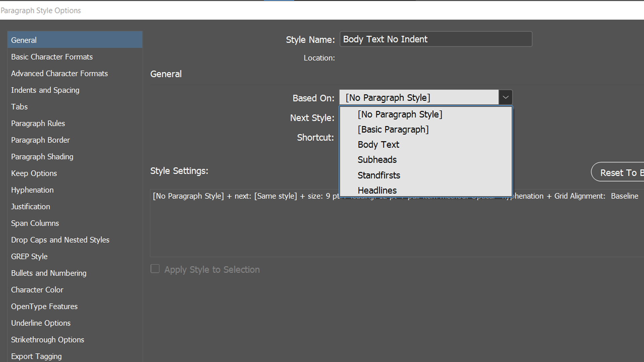This screenshot has height=362, width=644.
Task: Open Drop Caps and Nested Styles
Action: [x=60, y=240]
